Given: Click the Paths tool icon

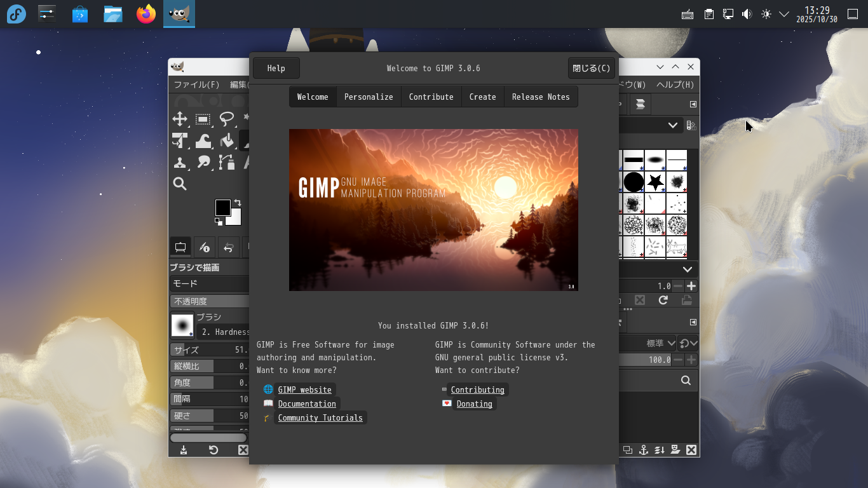Looking at the screenshot, I should coord(226,162).
